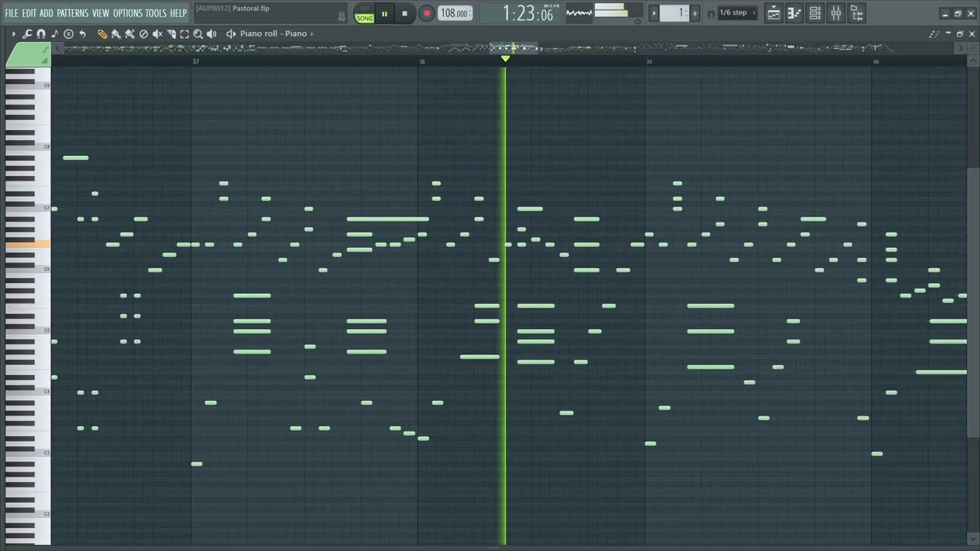Select the Draw pencil tool
The width and height of the screenshot is (980, 551).
coord(102,34)
